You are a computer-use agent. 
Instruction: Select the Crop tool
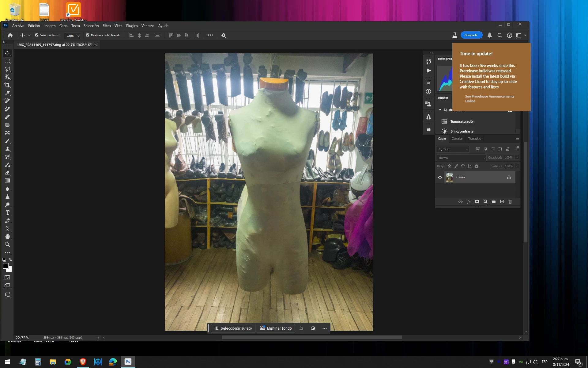tap(7, 85)
